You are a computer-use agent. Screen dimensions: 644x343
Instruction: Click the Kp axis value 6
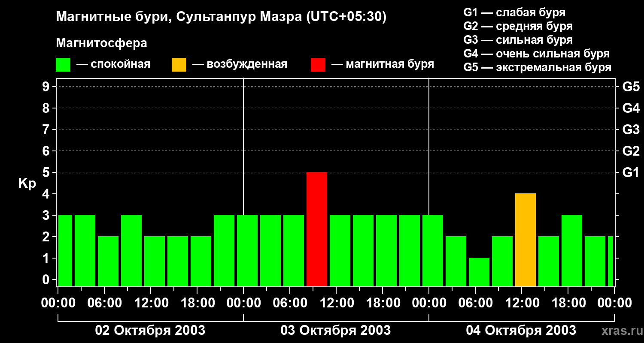pos(47,151)
